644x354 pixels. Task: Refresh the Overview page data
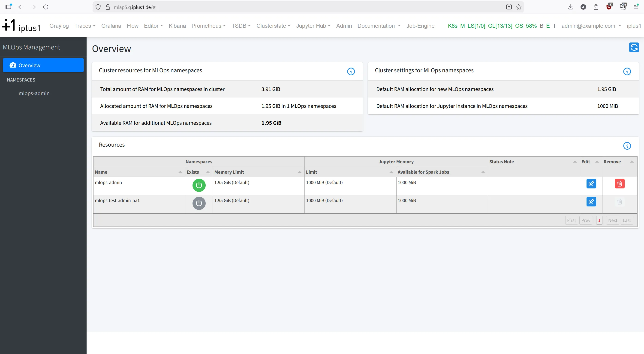[634, 47]
